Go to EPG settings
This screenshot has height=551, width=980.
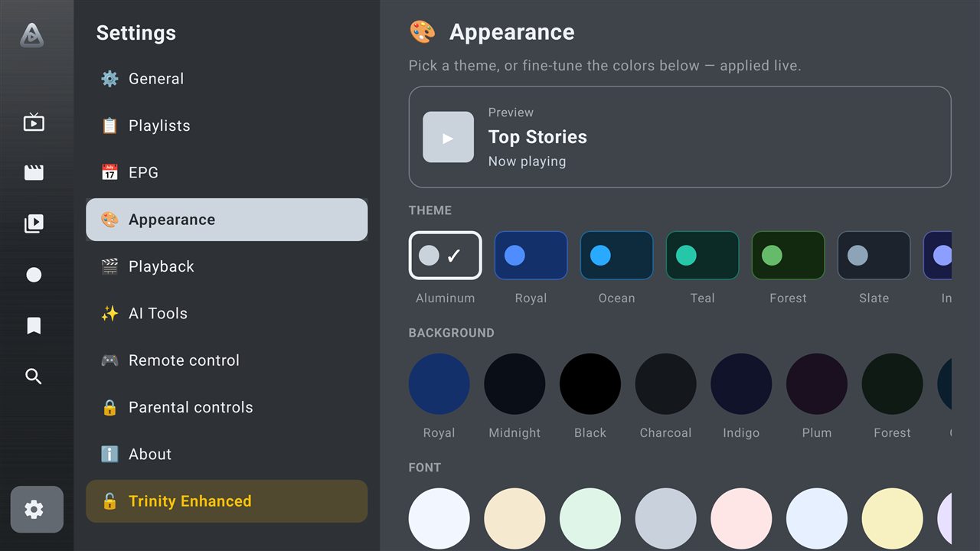[227, 172]
